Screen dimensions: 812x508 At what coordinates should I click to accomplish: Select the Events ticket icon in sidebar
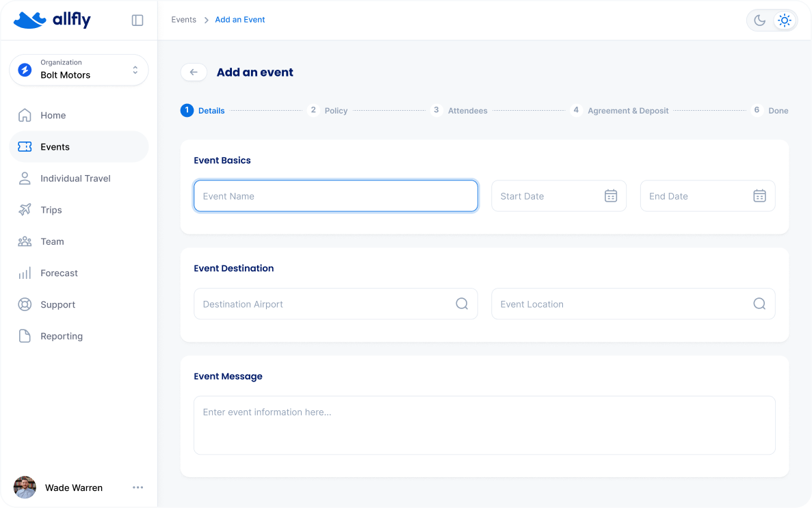click(25, 146)
